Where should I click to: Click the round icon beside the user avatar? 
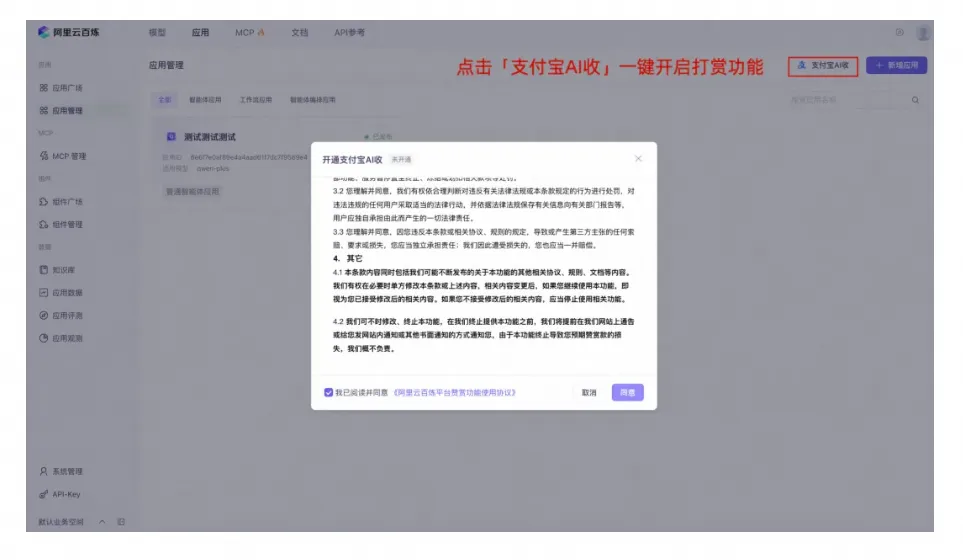point(899,32)
